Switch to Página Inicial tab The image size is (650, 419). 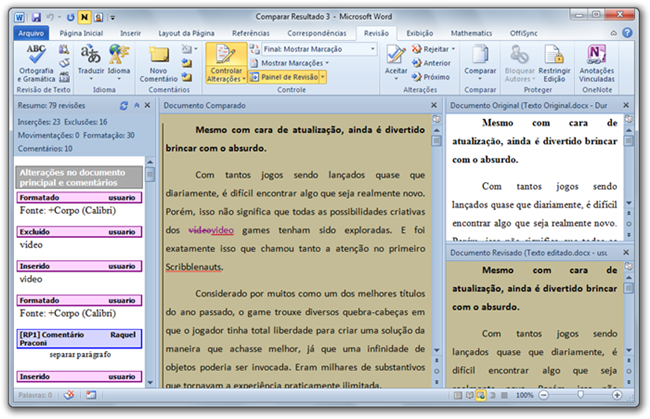point(81,33)
